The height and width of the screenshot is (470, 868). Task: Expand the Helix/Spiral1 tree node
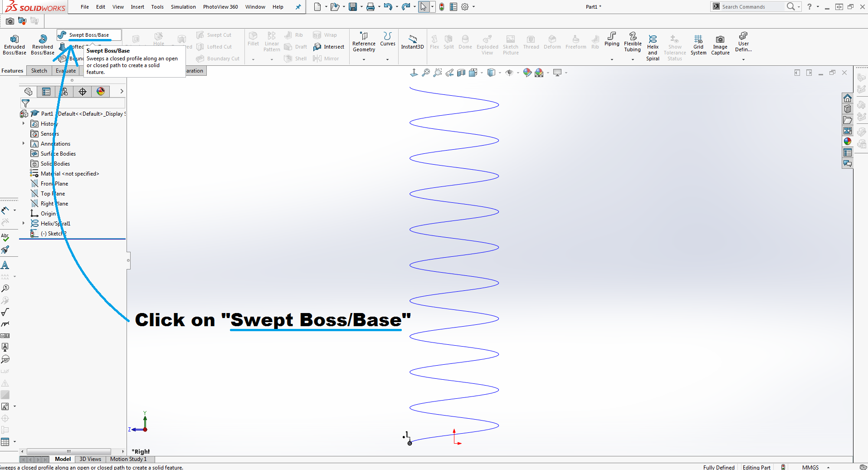pos(24,223)
